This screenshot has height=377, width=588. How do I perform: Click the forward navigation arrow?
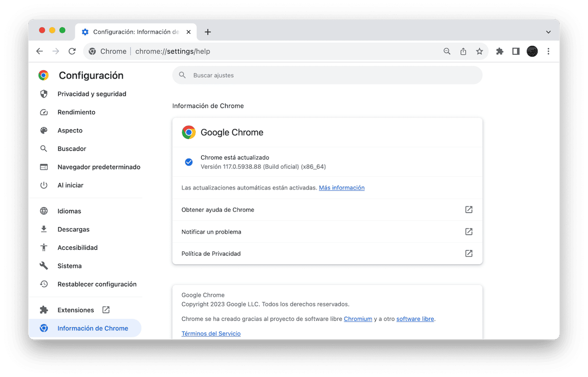[56, 51]
